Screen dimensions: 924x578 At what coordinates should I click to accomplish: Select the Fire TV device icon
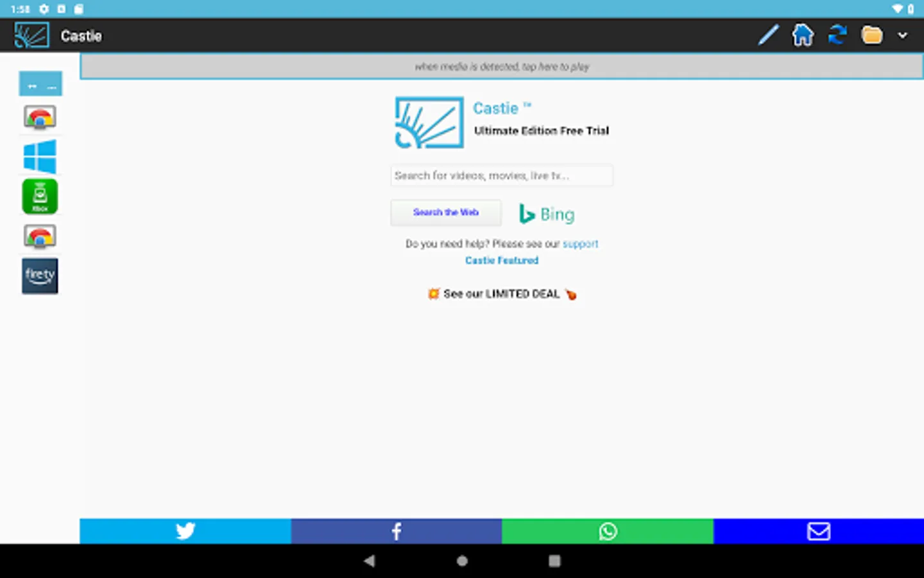pos(40,276)
